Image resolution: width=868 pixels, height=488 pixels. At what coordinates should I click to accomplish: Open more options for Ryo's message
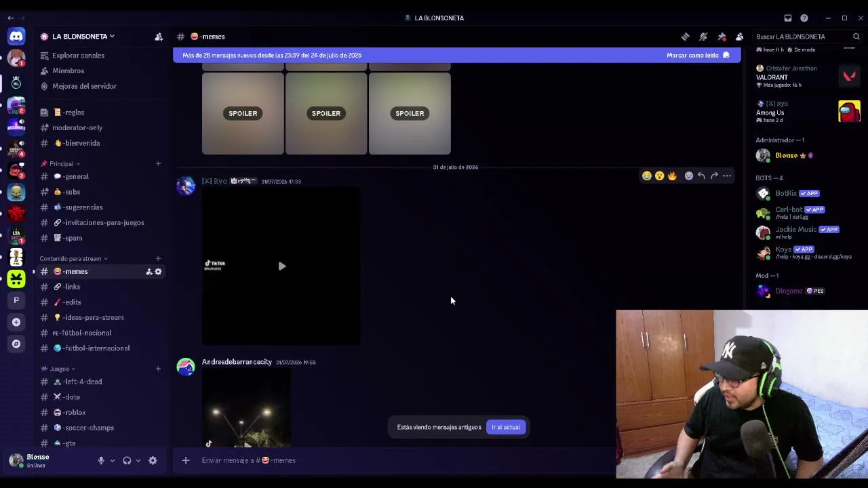727,176
